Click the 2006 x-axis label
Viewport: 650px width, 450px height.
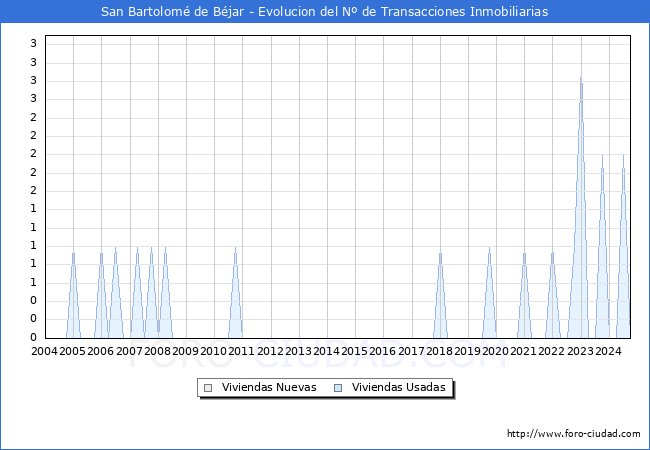100,351
